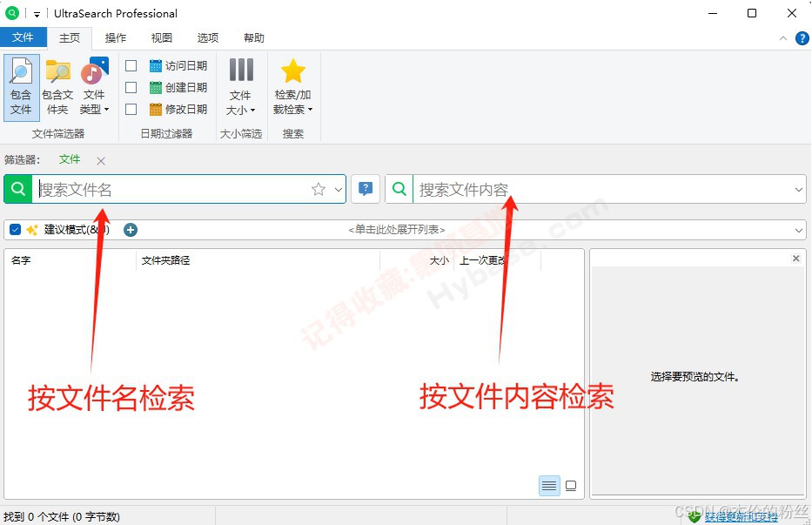Maximize the UltraSearch window

pos(752,13)
